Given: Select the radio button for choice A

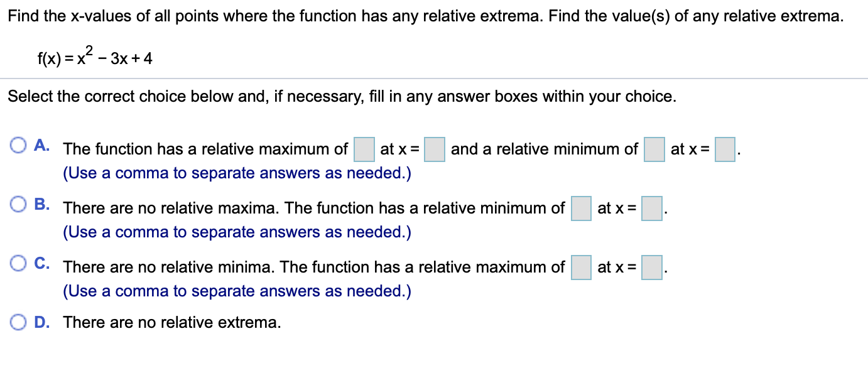Looking at the screenshot, I should [x=18, y=145].
